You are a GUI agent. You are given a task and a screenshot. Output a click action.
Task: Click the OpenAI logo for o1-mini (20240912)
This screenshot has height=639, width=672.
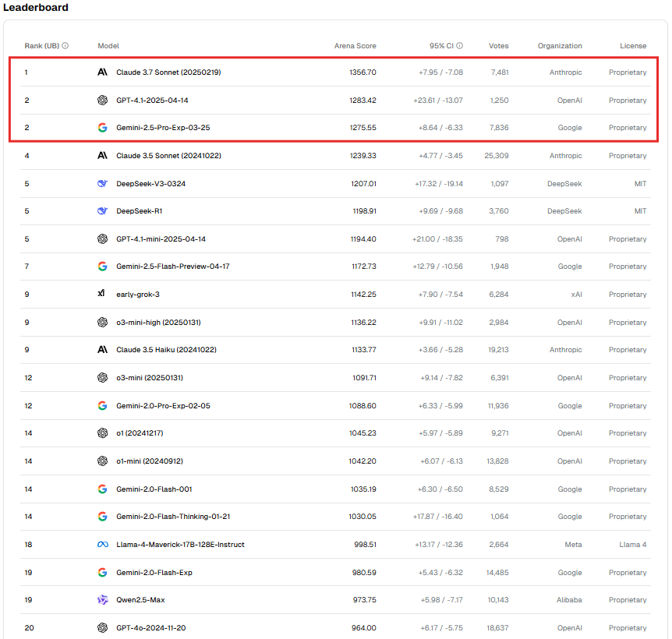[x=102, y=461]
